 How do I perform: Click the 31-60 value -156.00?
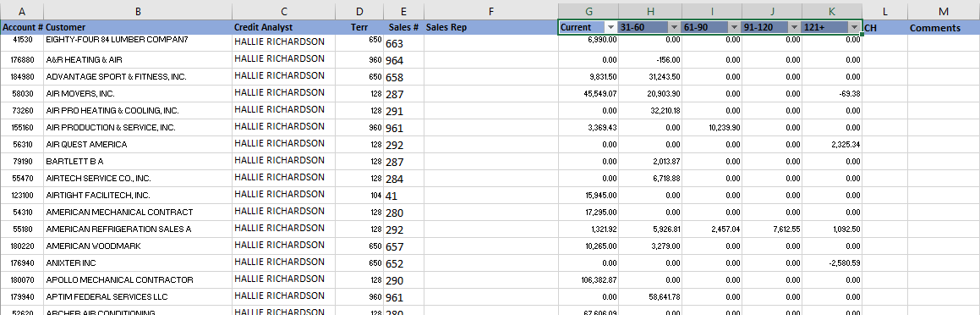click(x=650, y=60)
